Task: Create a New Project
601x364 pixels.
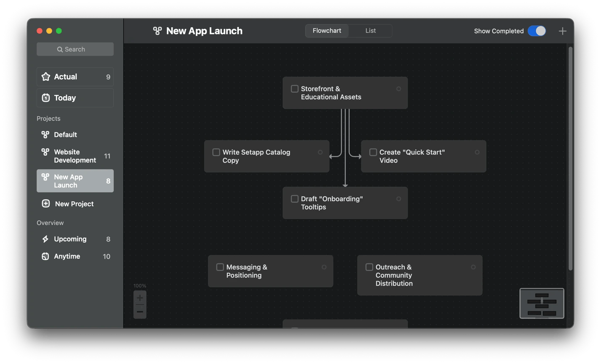Action: tap(75, 204)
